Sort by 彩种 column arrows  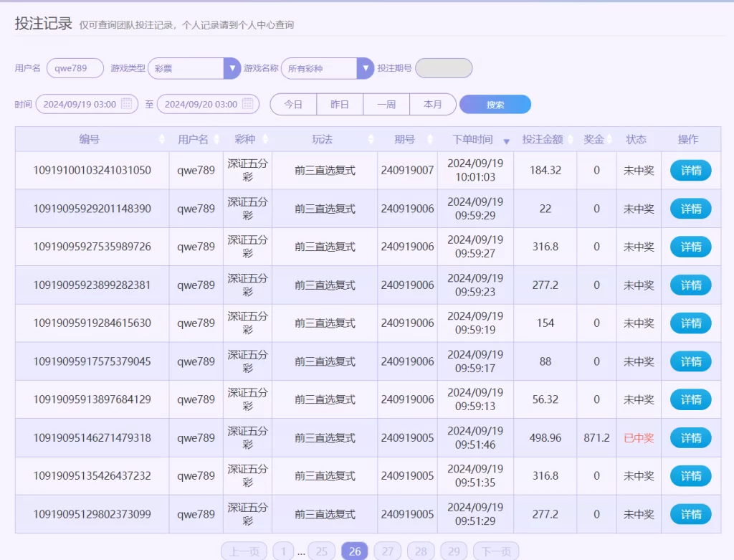265,139
